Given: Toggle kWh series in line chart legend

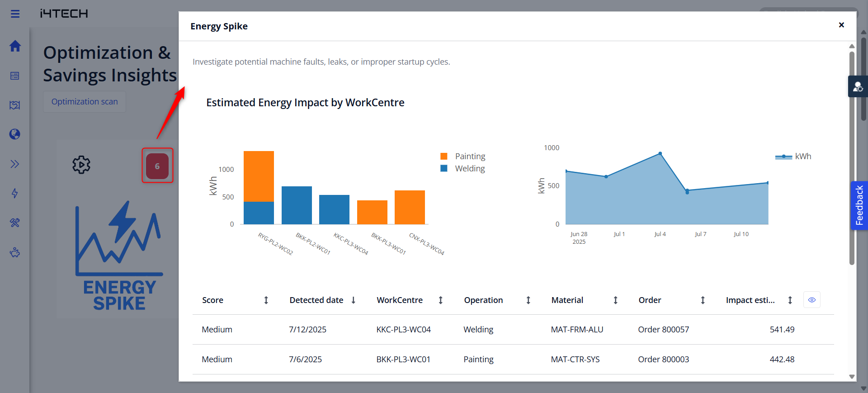Looking at the screenshot, I should tap(793, 156).
